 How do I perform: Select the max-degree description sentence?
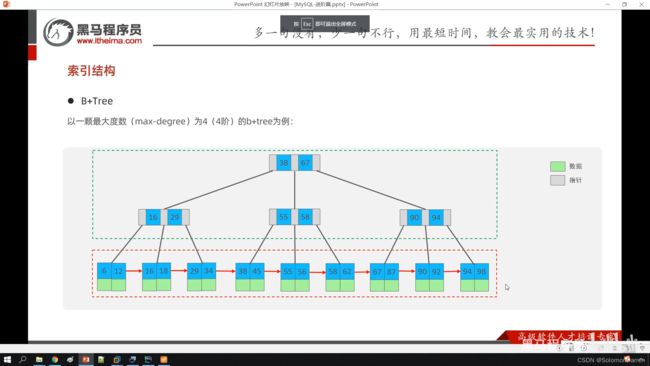tap(180, 121)
